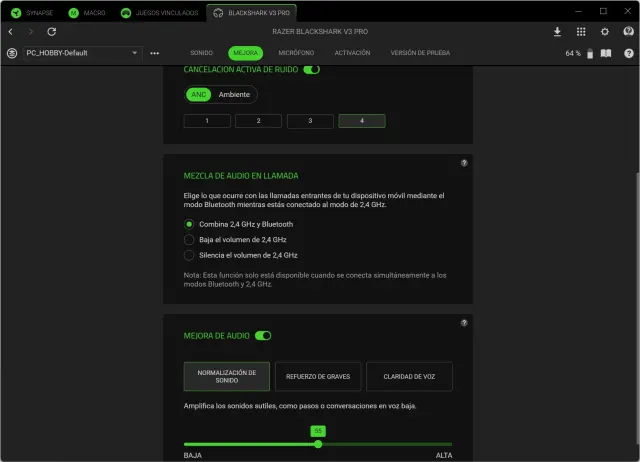Toggle the Mejora de Audio switch
The height and width of the screenshot is (462, 640).
(x=263, y=335)
